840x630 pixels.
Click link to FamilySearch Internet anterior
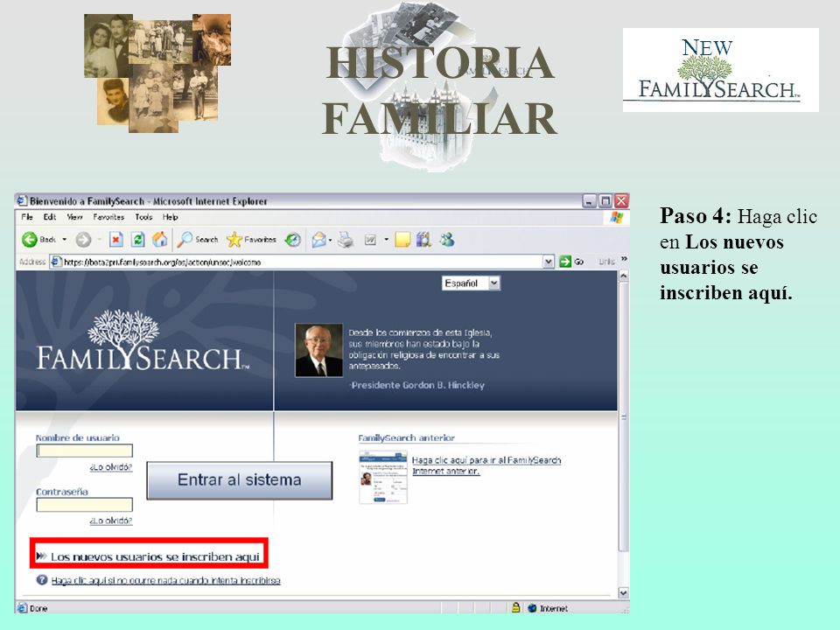[x=486, y=465]
